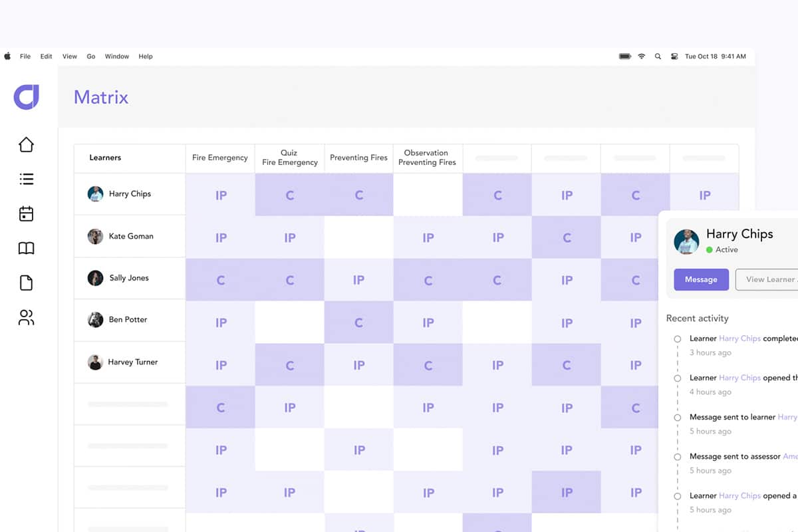Screen dimensions: 798x532
Task: Click the View Learner button
Action: pos(766,279)
